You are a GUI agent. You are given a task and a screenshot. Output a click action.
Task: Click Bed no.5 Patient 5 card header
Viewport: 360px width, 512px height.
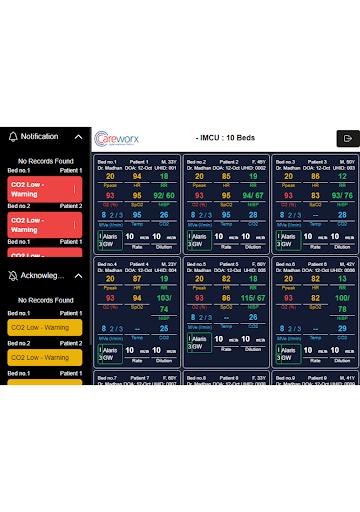[226, 267]
